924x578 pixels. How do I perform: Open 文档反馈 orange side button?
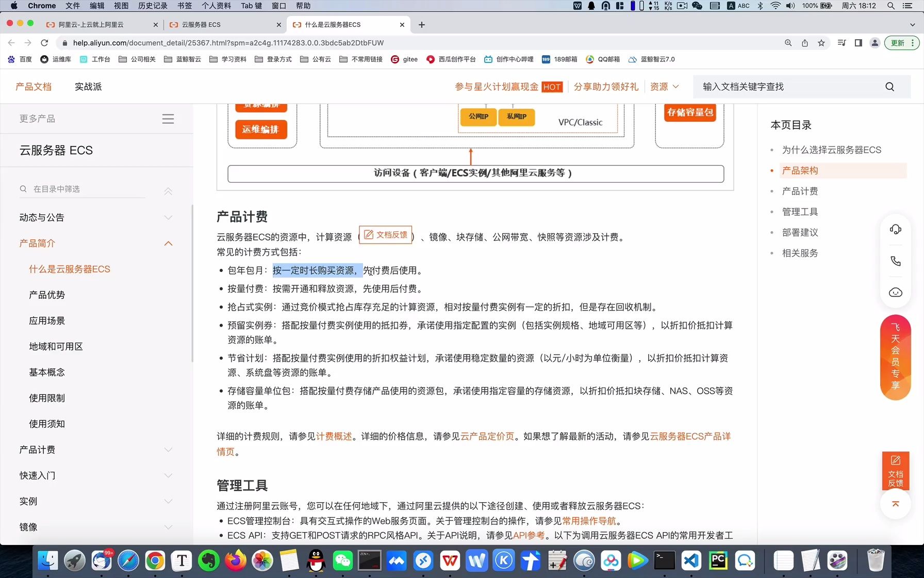pyautogui.click(x=896, y=471)
